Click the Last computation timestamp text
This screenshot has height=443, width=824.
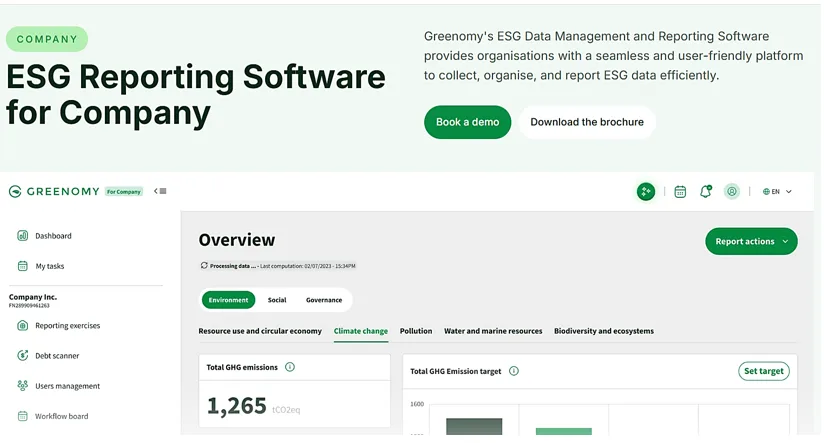(308, 266)
